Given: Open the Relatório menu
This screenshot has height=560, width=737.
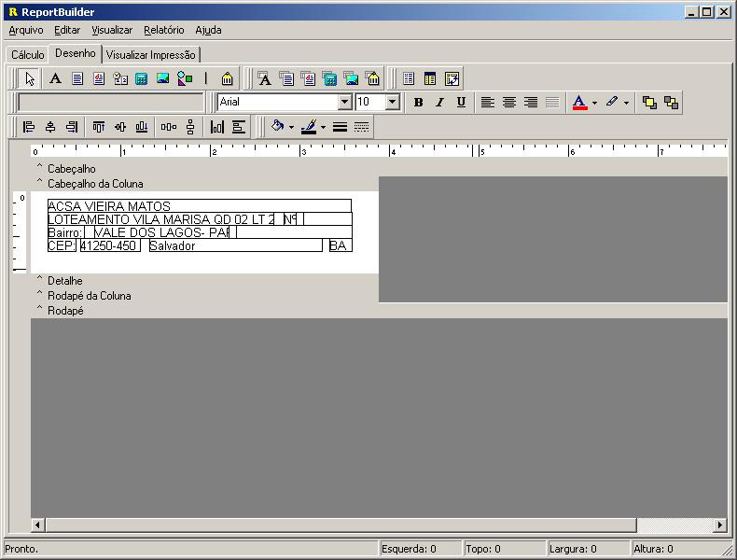Looking at the screenshot, I should 164,30.
